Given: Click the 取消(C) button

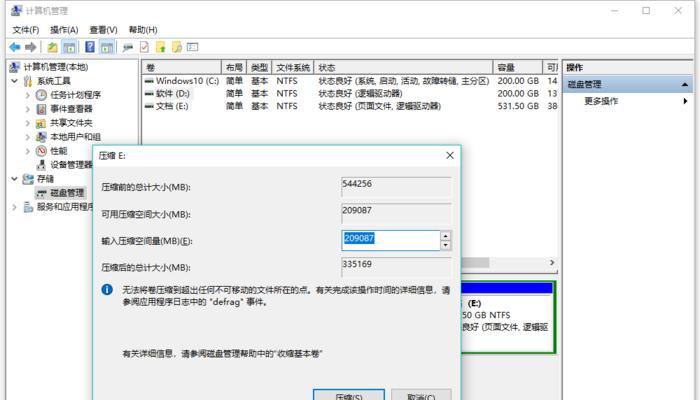Looking at the screenshot, I should 421,396.
